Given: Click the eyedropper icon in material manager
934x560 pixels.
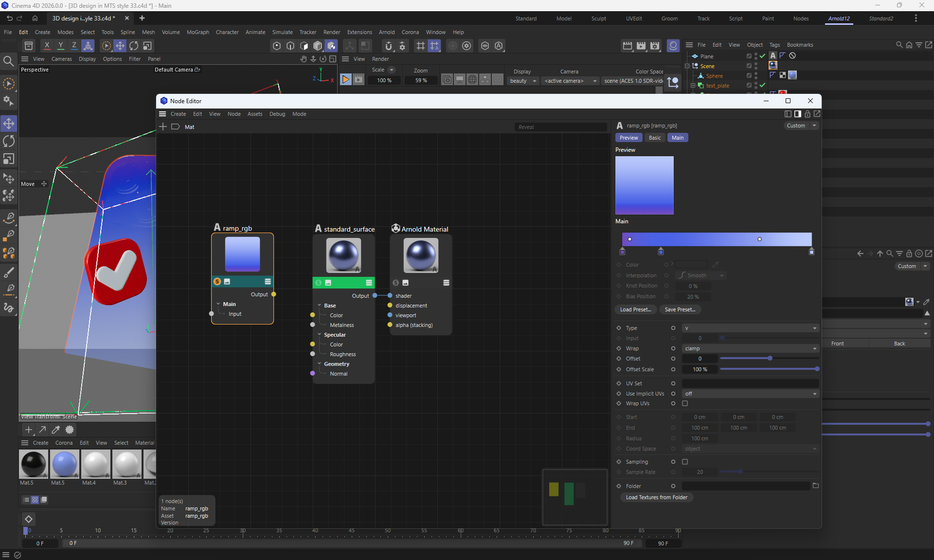Looking at the screenshot, I should pos(56,430).
